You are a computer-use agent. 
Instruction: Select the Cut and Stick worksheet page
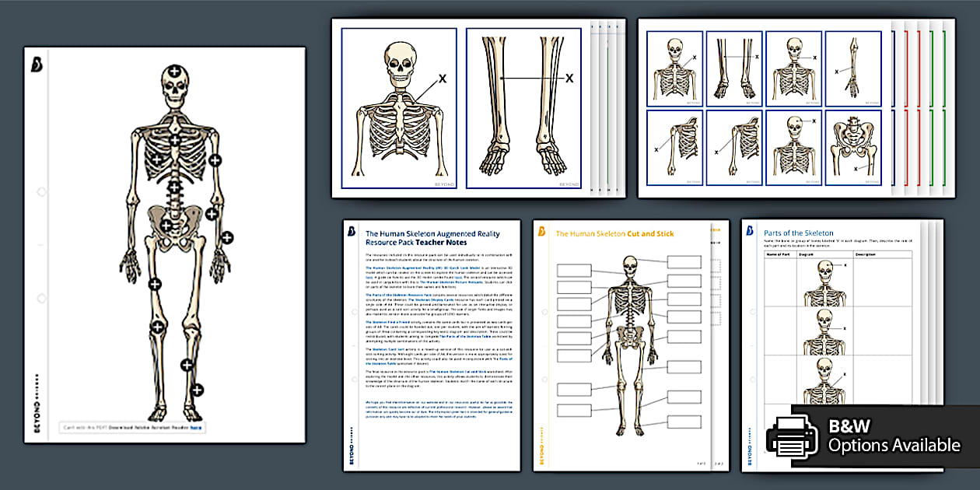[630, 334]
